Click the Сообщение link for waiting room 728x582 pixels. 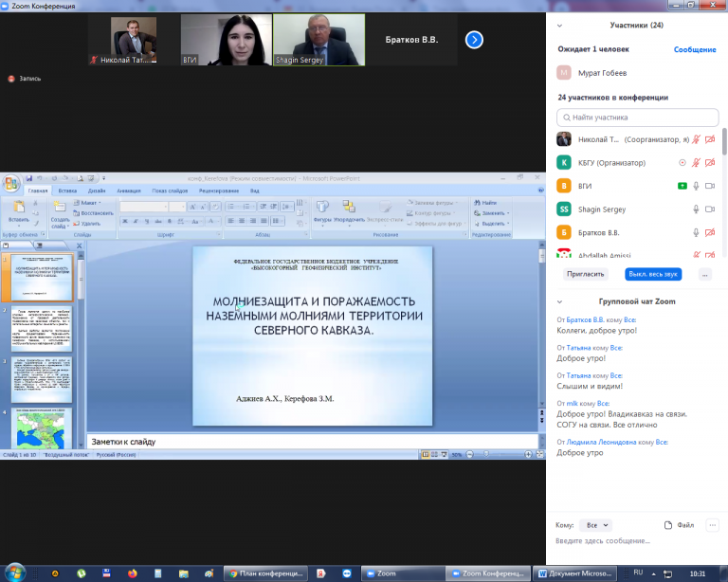(694, 49)
